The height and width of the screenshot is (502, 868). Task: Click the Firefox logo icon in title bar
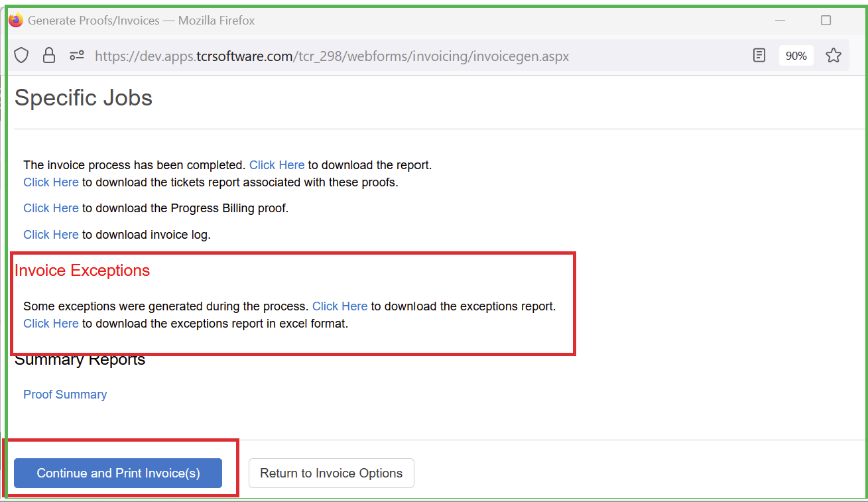16,20
